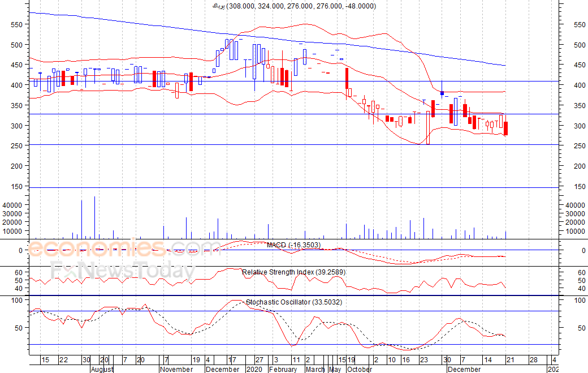Click 40 on the right RSI axis
This screenshot has width=588, height=373.
point(582,289)
